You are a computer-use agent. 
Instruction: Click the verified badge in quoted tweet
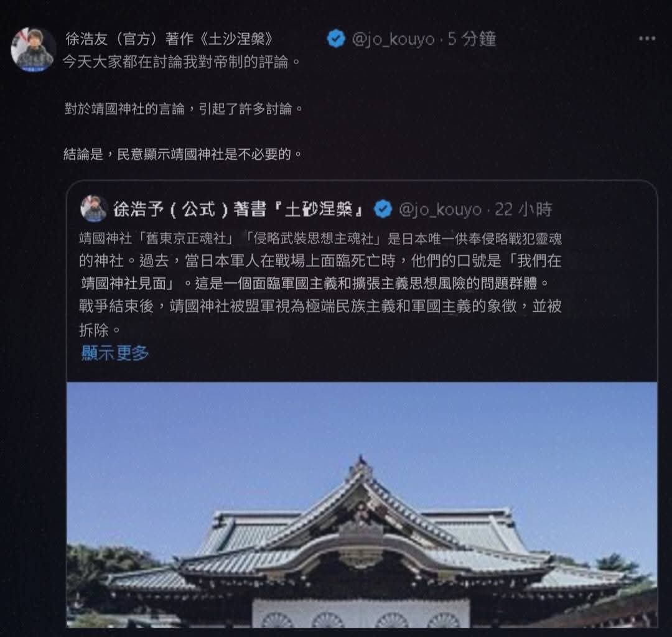point(383,209)
